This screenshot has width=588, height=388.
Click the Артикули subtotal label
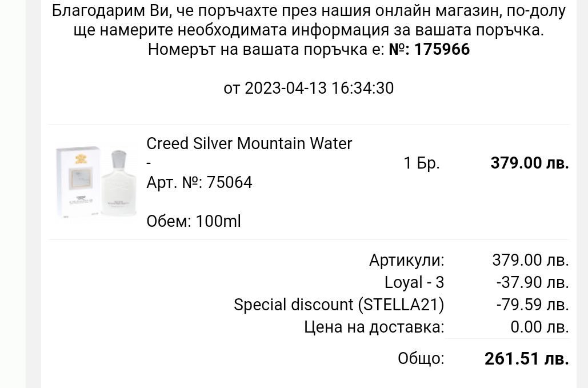[406, 260]
